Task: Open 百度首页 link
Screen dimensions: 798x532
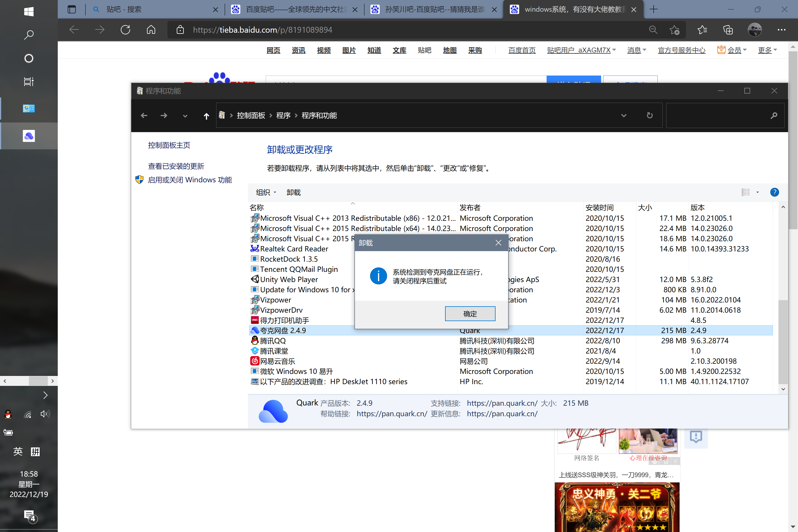Action: click(522, 50)
